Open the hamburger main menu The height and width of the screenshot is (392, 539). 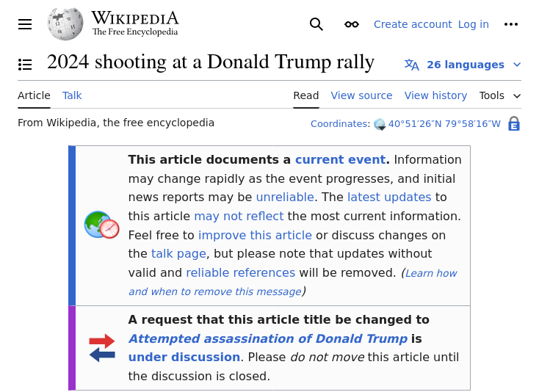click(x=25, y=24)
